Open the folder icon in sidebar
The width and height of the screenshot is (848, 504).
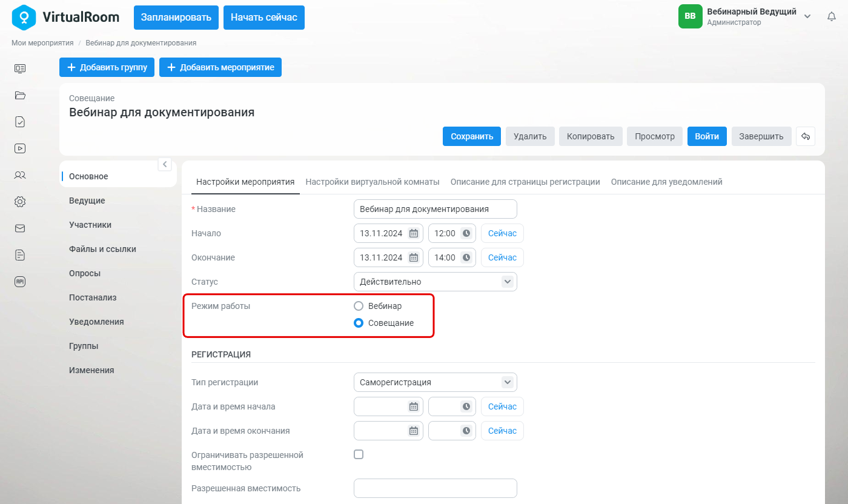pyautogui.click(x=20, y=95)
